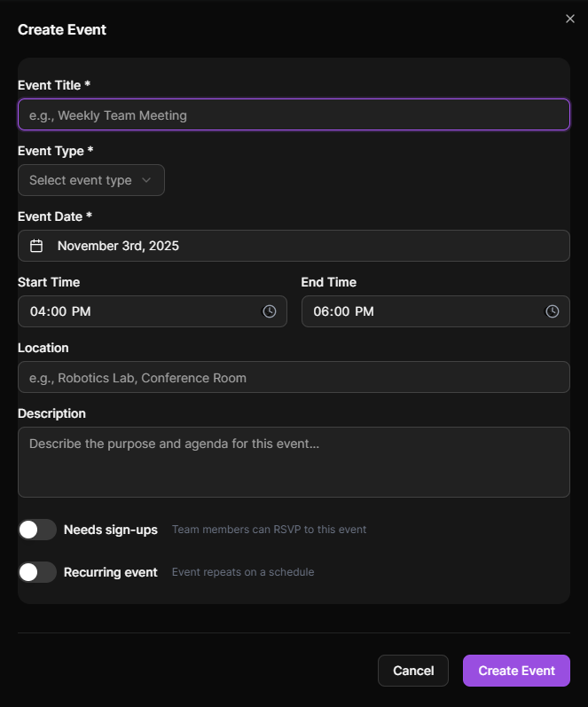Click into the Location input field

293,377
